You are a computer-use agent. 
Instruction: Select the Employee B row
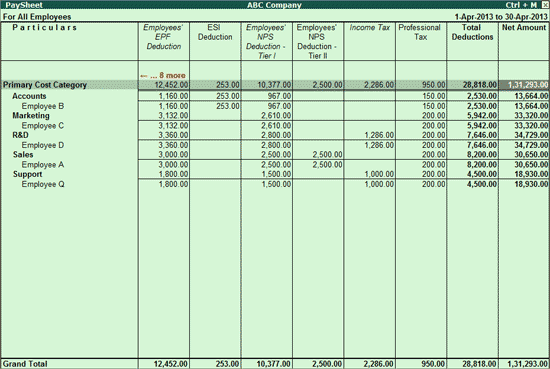pos(275,106)
